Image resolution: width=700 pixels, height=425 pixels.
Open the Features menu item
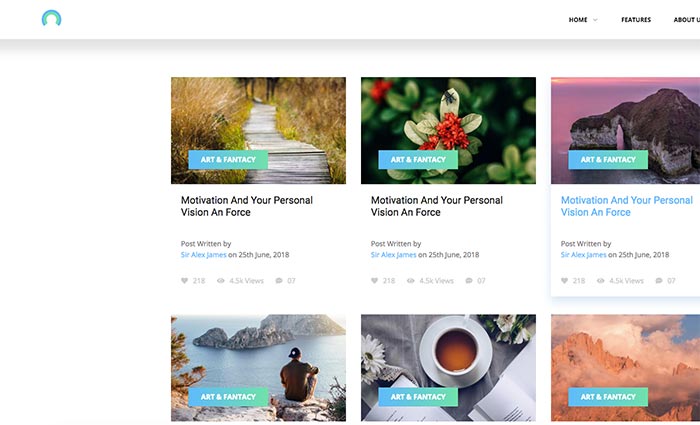pyautogui.click(x=636, y=20)
